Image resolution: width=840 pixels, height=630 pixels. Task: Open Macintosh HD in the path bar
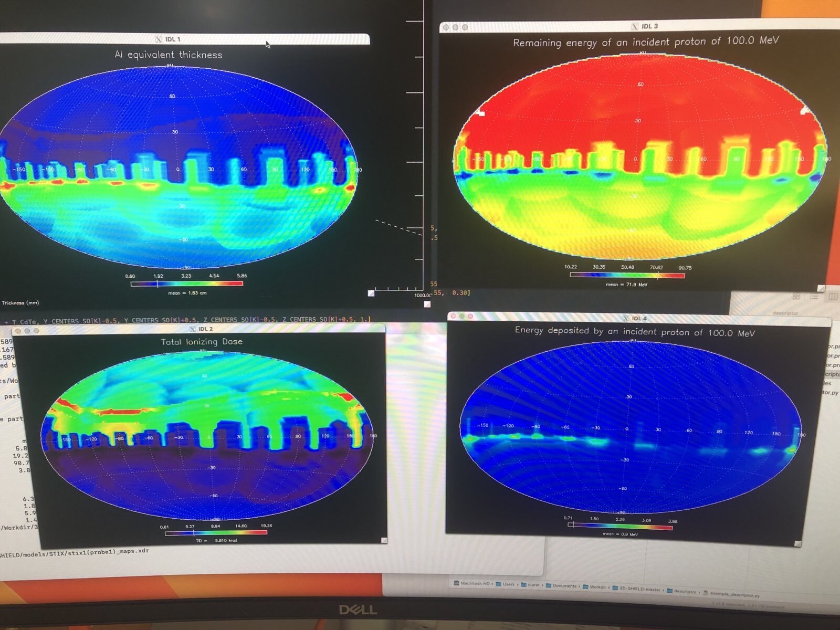click(x=475, y=584)
